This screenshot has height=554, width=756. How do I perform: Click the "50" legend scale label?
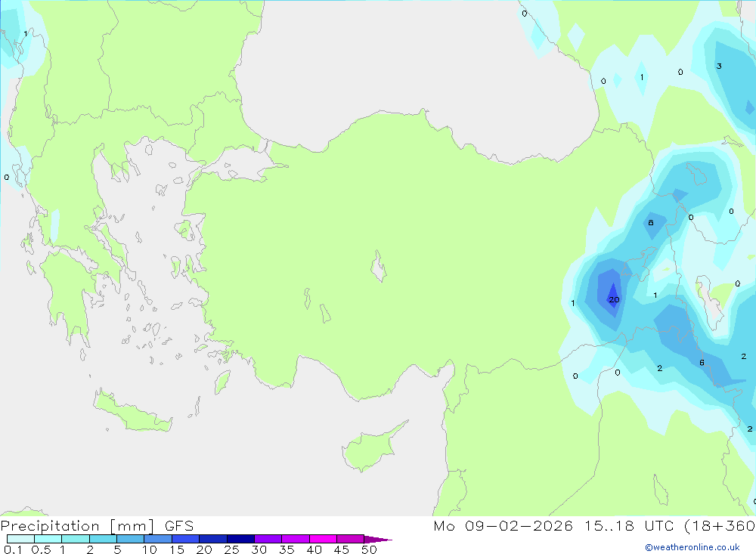[x=369, y=549]
